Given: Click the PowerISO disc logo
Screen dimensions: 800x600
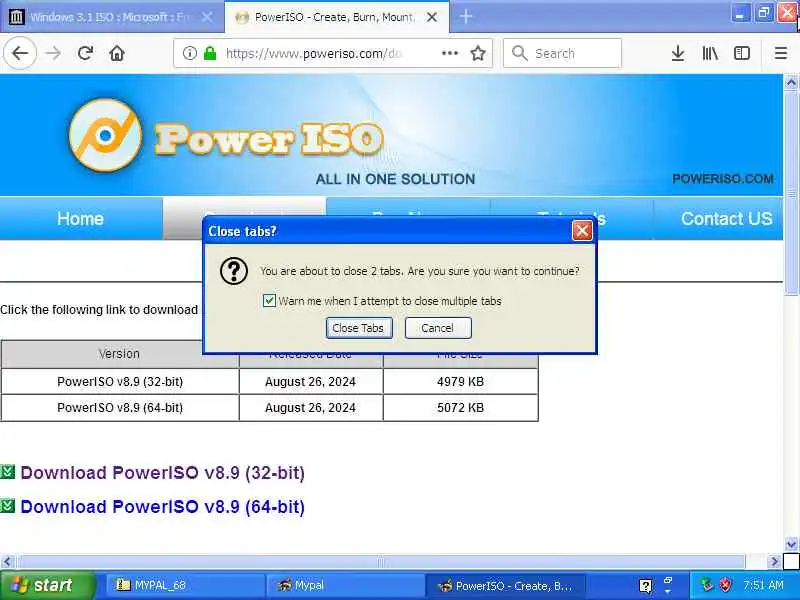Looking at the screenshot, I should (105, 135).
